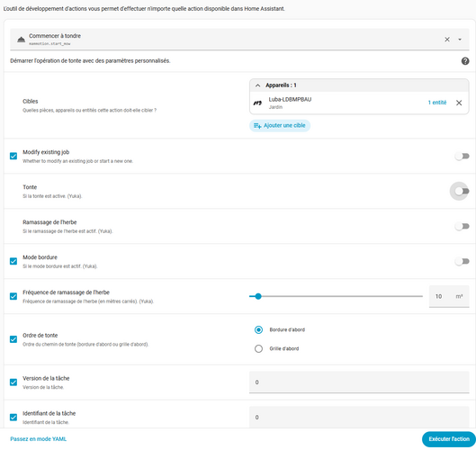Image resolution: width=476 pixels, height=450 pixels.
Task: Uncheck the Mode bordure checkbox
Action: [13, 261]
